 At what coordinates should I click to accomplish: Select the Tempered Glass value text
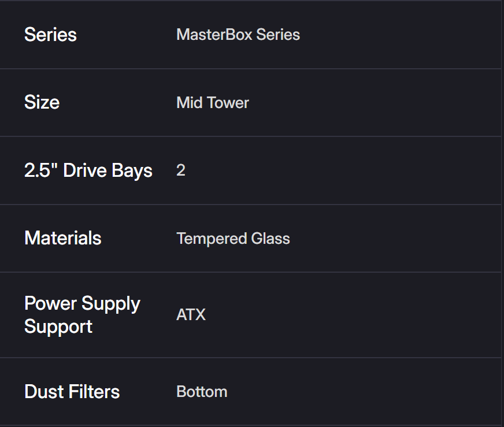(x=233, y=239)
